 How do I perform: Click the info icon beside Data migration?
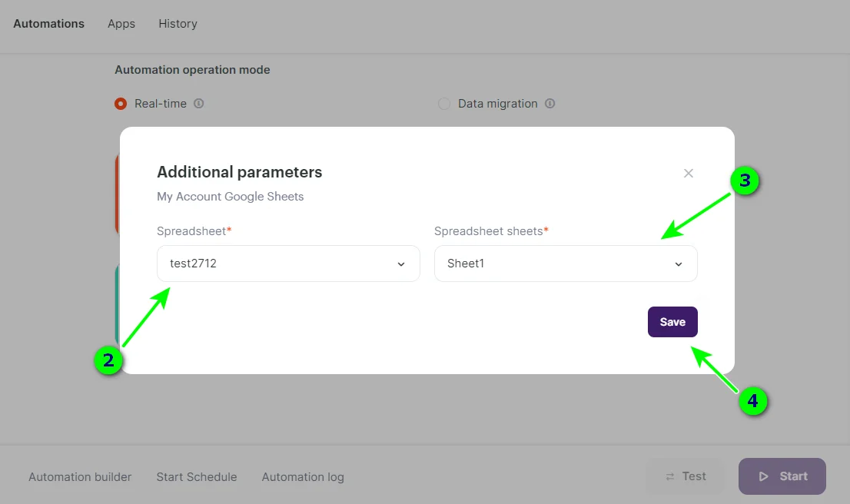coord(550,104)
